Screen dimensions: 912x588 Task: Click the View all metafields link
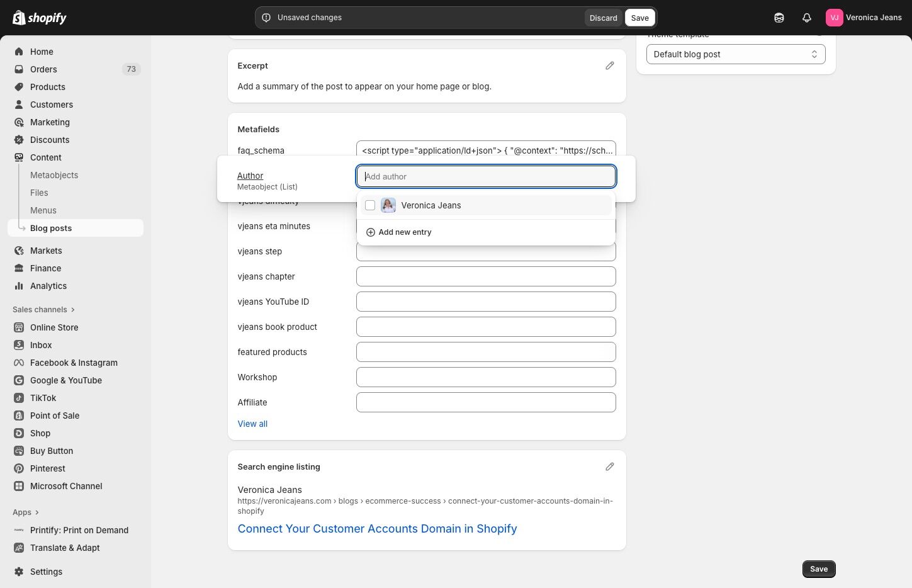click(x=252, y=424)
